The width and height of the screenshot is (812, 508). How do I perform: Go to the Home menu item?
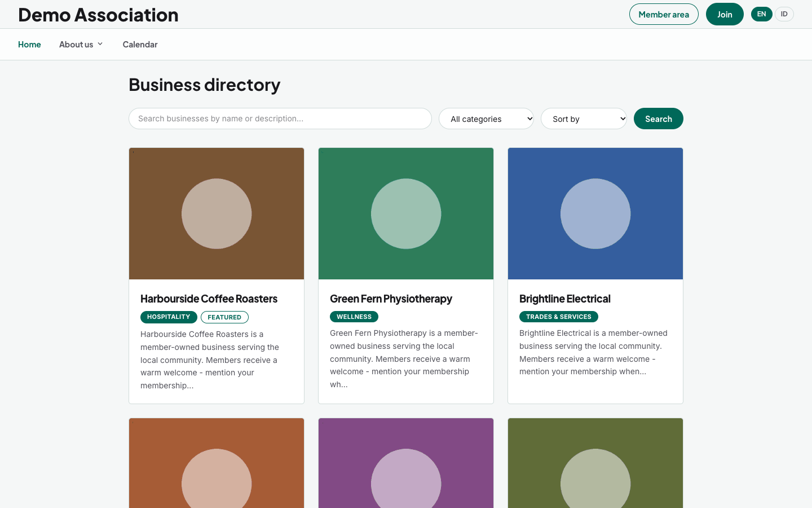29,45
